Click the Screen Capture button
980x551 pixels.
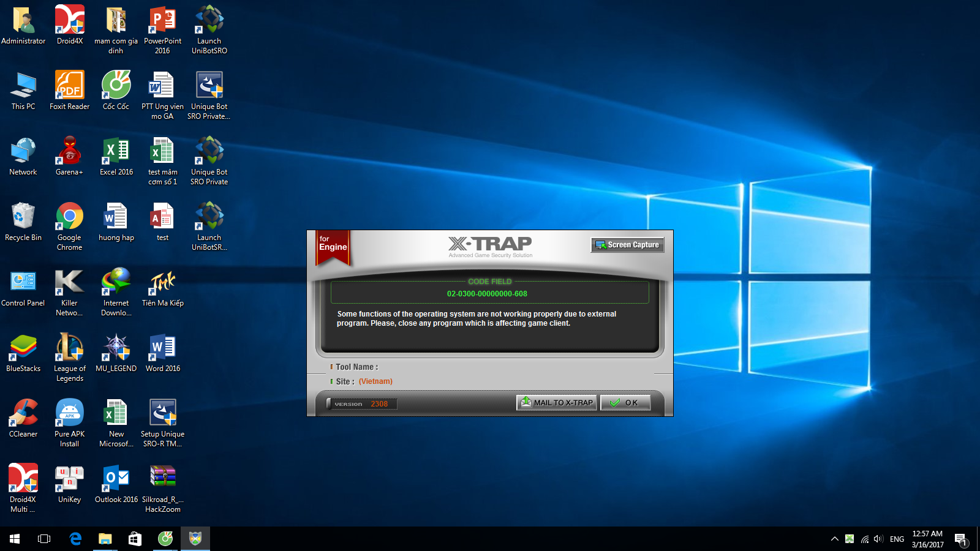(627, 245)
